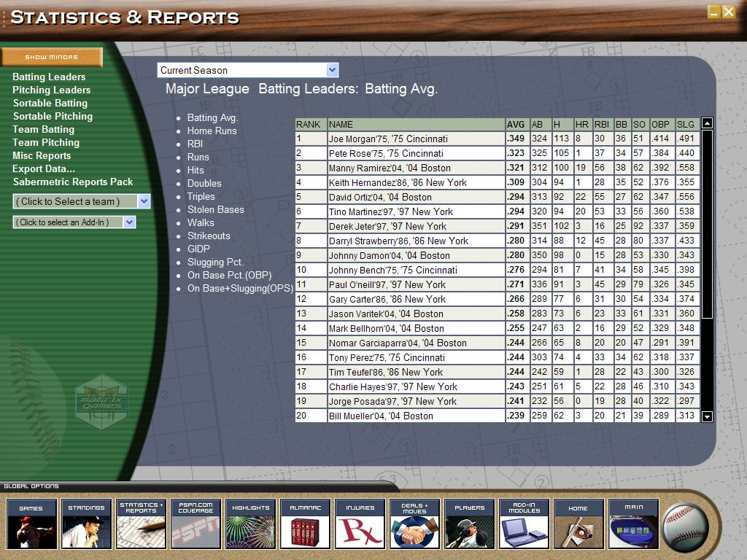Open the Games section icon
Screen dimensions: 747x560
pyautogui.click(x=31, y=524)
